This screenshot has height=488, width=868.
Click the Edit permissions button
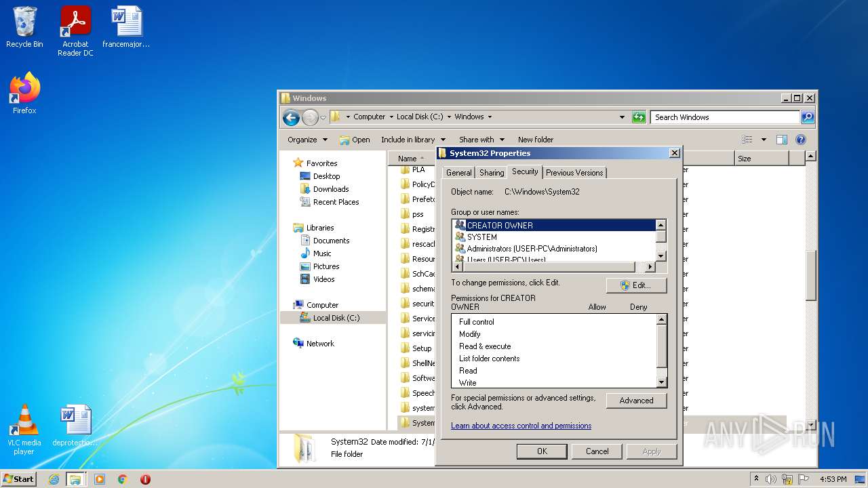[636, 285]
